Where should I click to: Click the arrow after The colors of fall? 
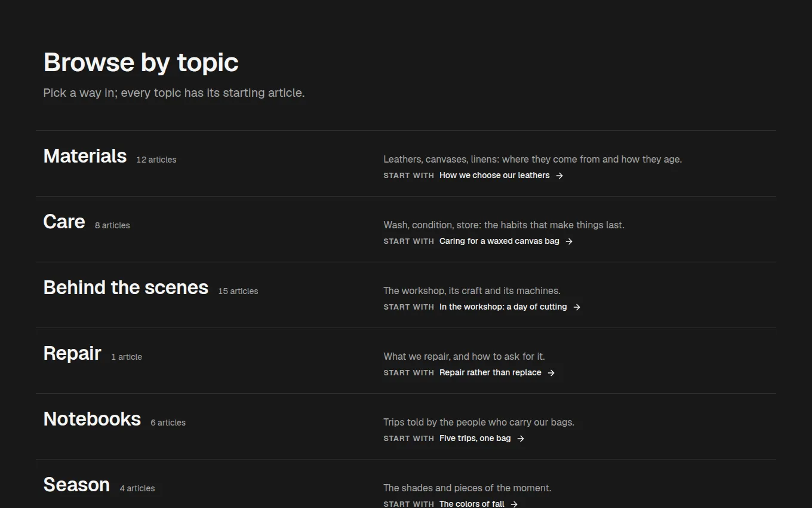[514, 504]
